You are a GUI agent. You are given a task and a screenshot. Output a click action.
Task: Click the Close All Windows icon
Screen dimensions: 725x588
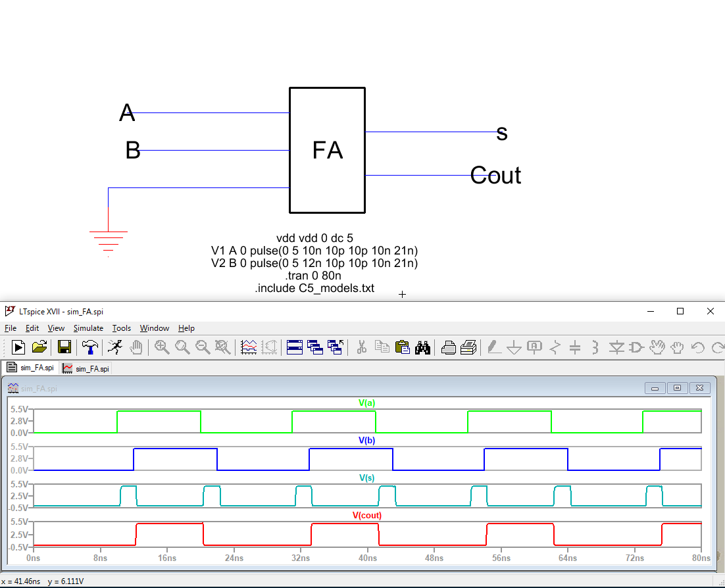coord(336,347)
